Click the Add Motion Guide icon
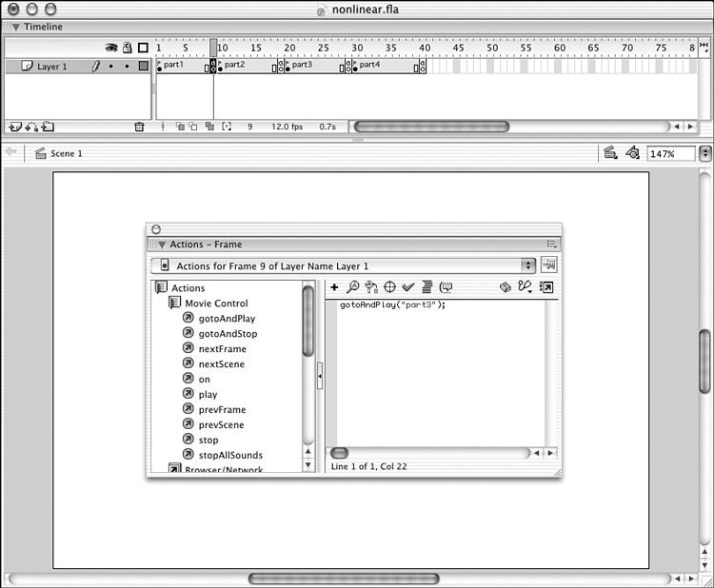The image size is (714, 588). coord(31,127)
